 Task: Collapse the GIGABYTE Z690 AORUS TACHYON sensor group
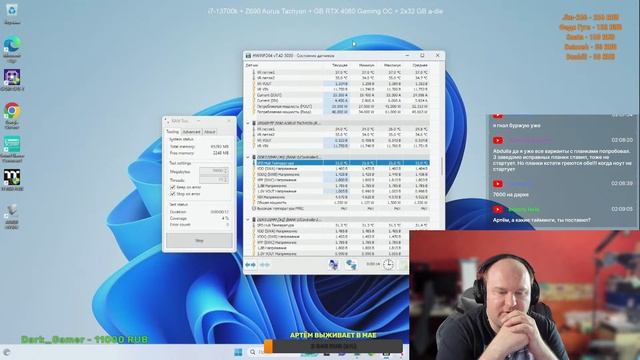248,123
